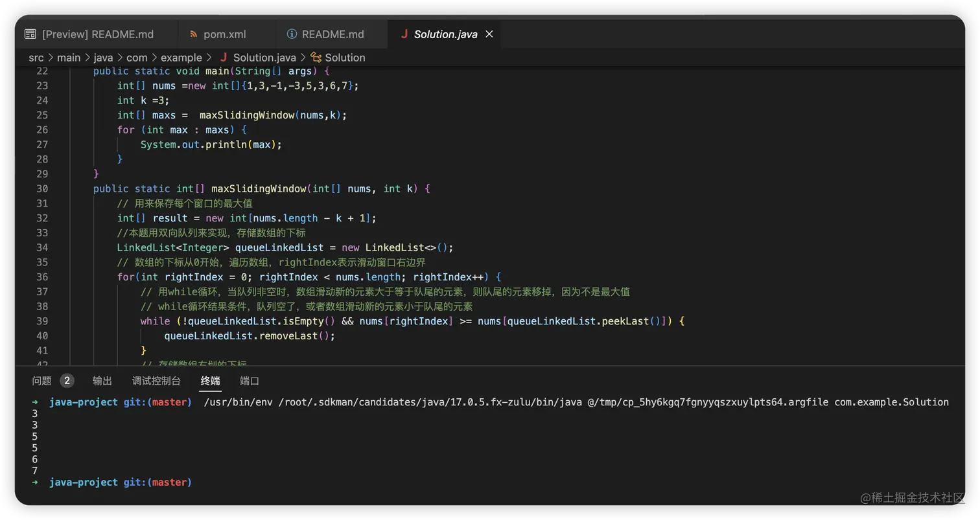Click 'queueLinkedList.removeLast();' statement
The image size is (980, 520).
250,335
